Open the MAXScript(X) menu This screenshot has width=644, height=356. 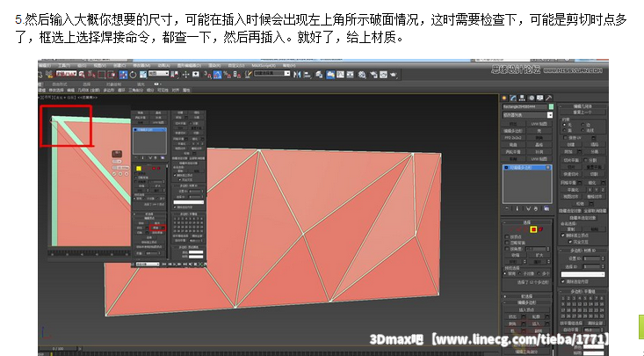[x=264, y=65]
